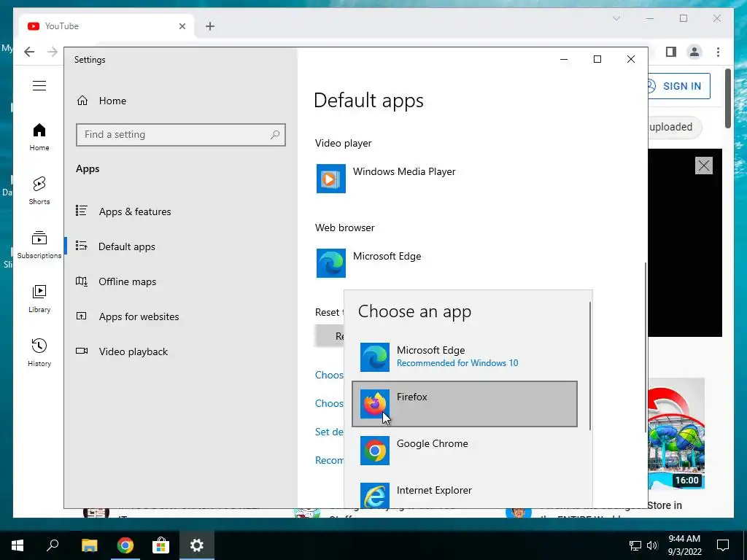Open File Explorer from taskbar
This screenshot has width=747, height=560.
[x=89, y=545]
